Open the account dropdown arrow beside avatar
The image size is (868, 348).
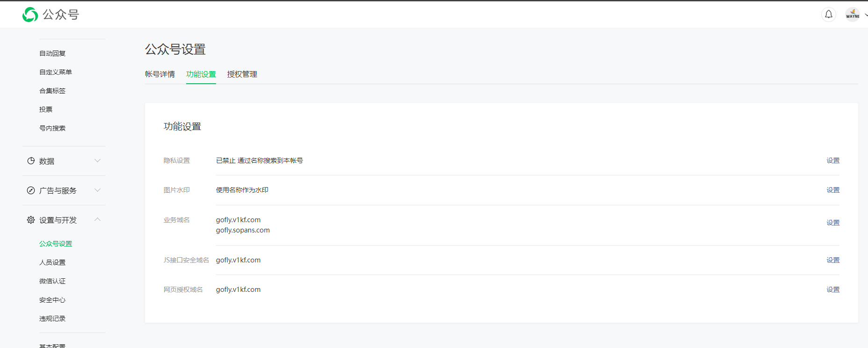pyautogui.click(x=866, y=15)
